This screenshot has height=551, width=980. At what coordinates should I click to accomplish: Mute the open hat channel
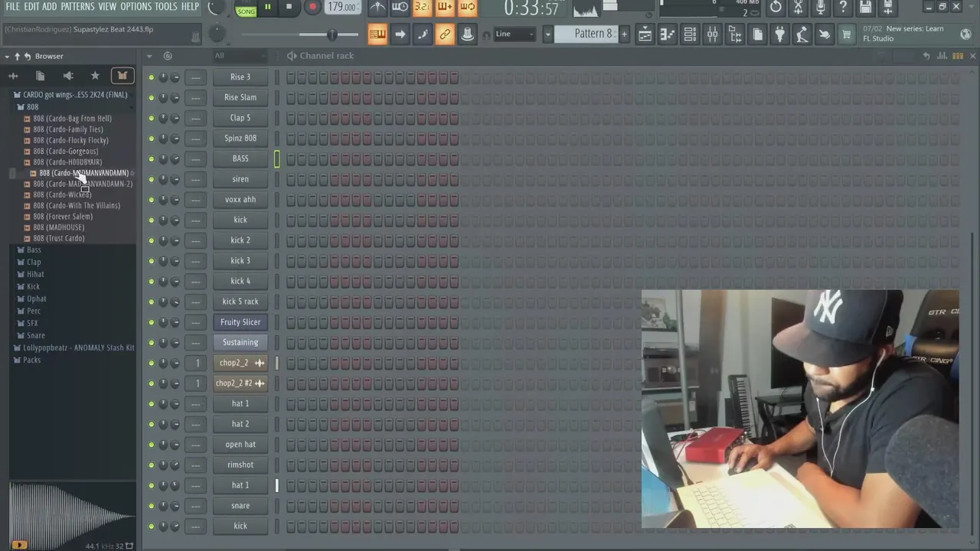click(151, 445)
